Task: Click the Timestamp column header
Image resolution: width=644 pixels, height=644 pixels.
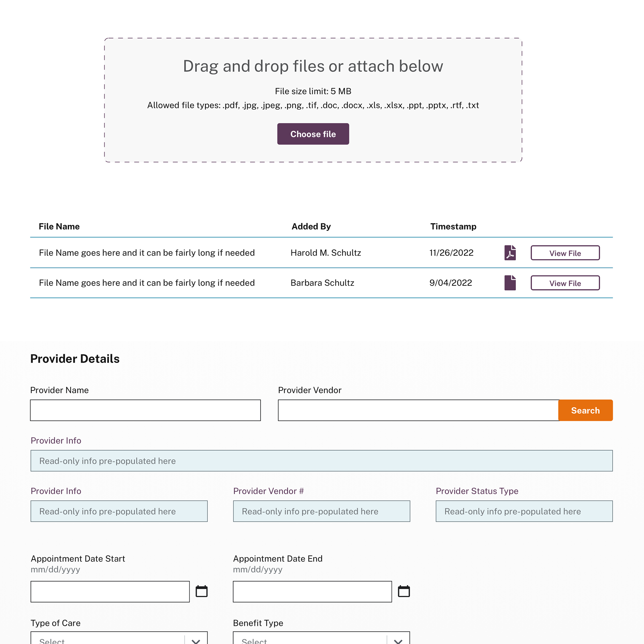Action: 453,226
